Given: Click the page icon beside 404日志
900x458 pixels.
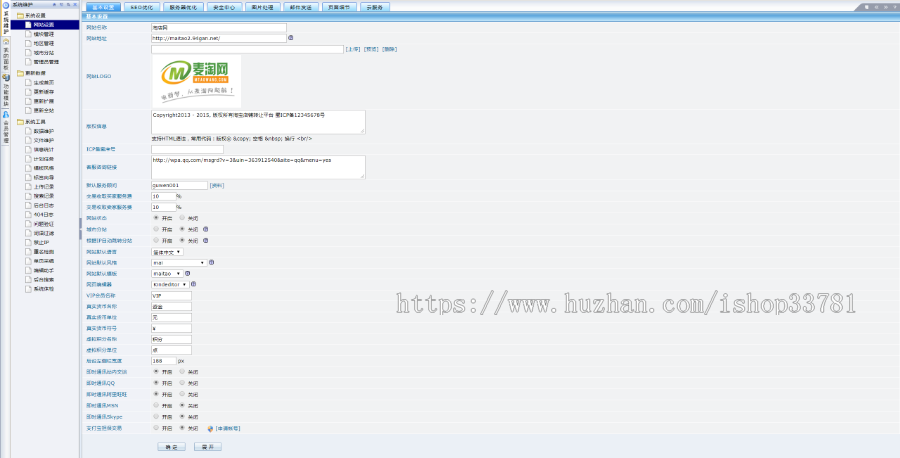Looking at the screenshot, I should pyautogui.click(x=28, y=215).
